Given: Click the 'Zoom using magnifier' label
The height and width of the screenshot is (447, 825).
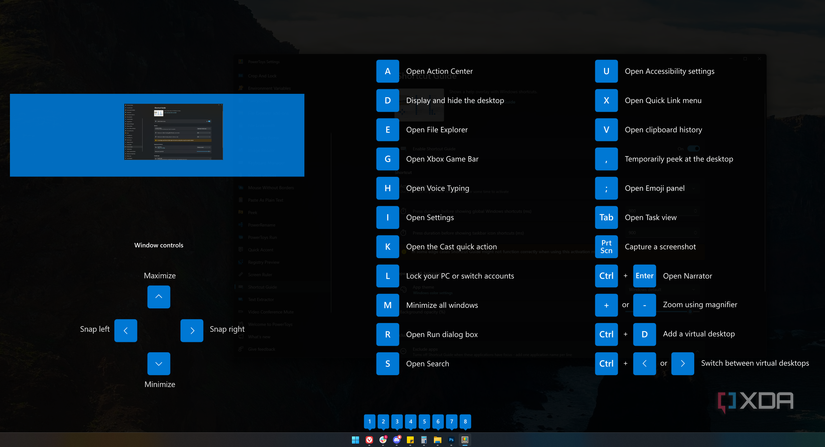Looking at the screenshot, I should pos(700,304).
